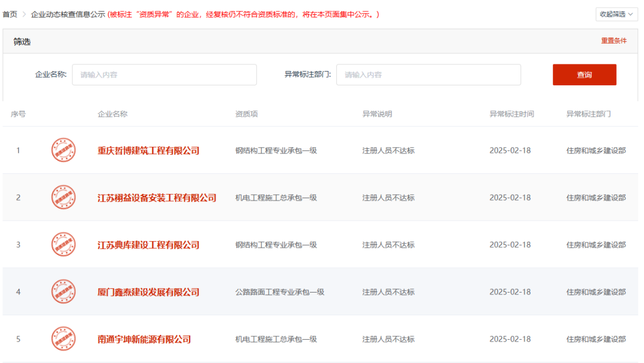Reset filters using 重置条件

[614, 41]
